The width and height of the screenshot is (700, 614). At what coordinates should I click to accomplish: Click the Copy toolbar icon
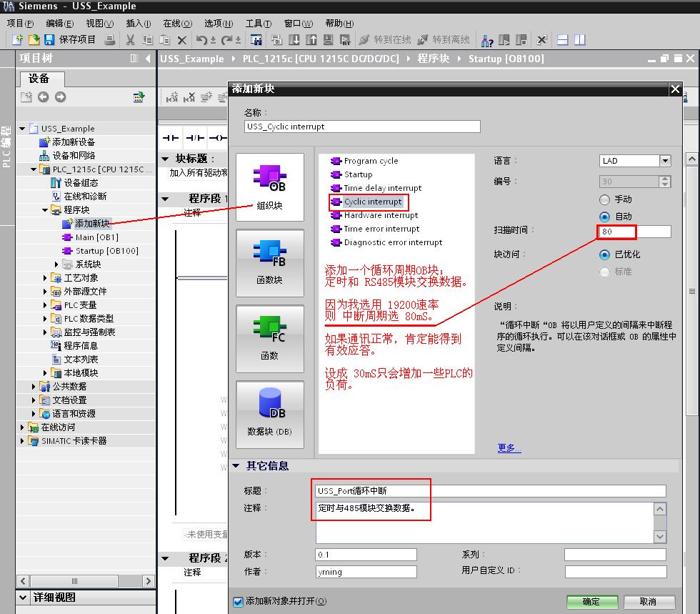[x=147, y=40]
